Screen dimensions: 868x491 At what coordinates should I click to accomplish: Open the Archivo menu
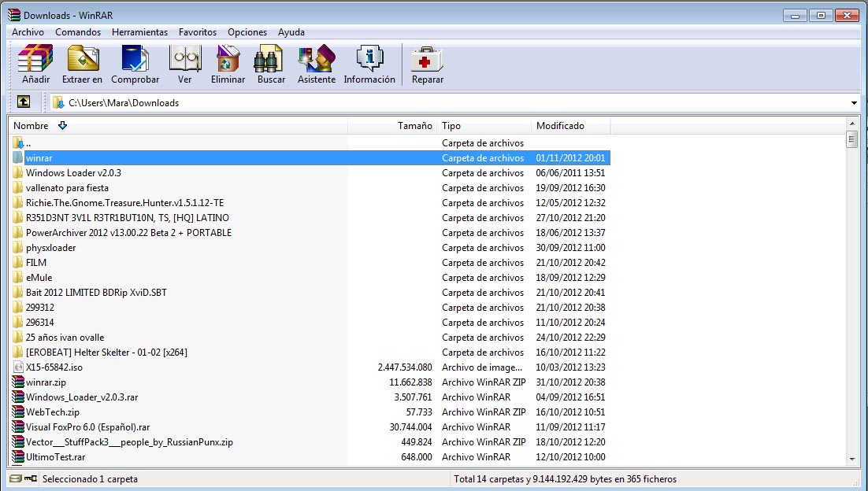pyautogui.click(x=28, y=32)
